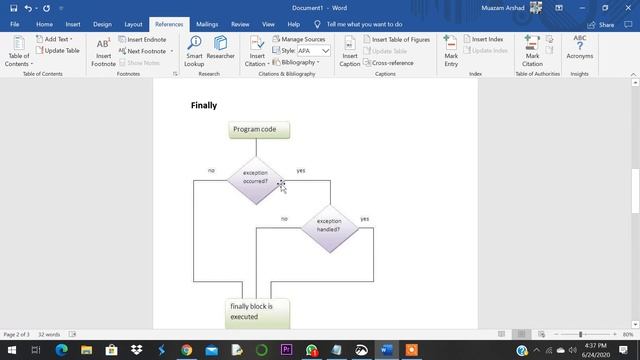The height and width of the screenshot is (360, 640).
Task: Open proofing status icon in status bar
Action: point(72,334)
